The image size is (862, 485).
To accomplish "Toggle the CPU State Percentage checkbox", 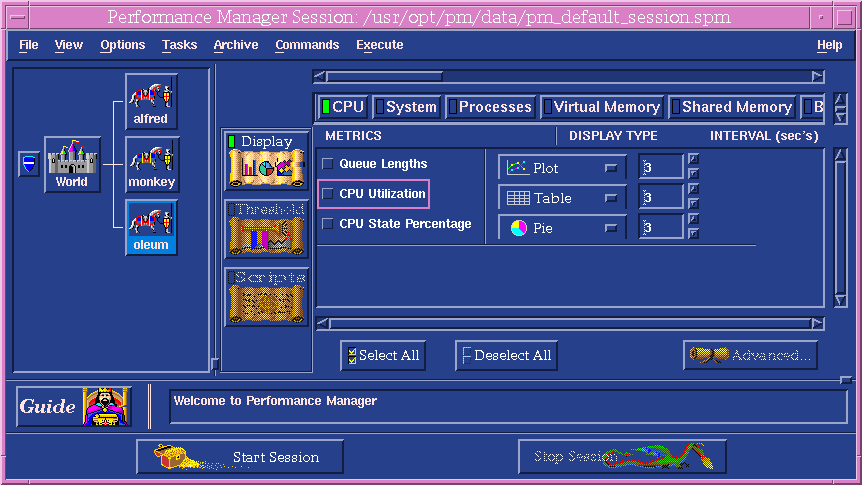I will (328, 224).
